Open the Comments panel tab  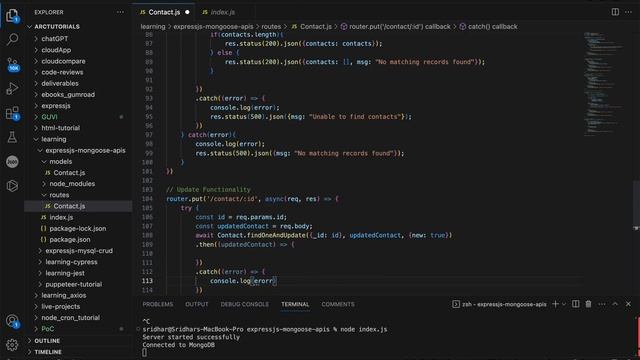pyautogui.click(x=338, y=304)
